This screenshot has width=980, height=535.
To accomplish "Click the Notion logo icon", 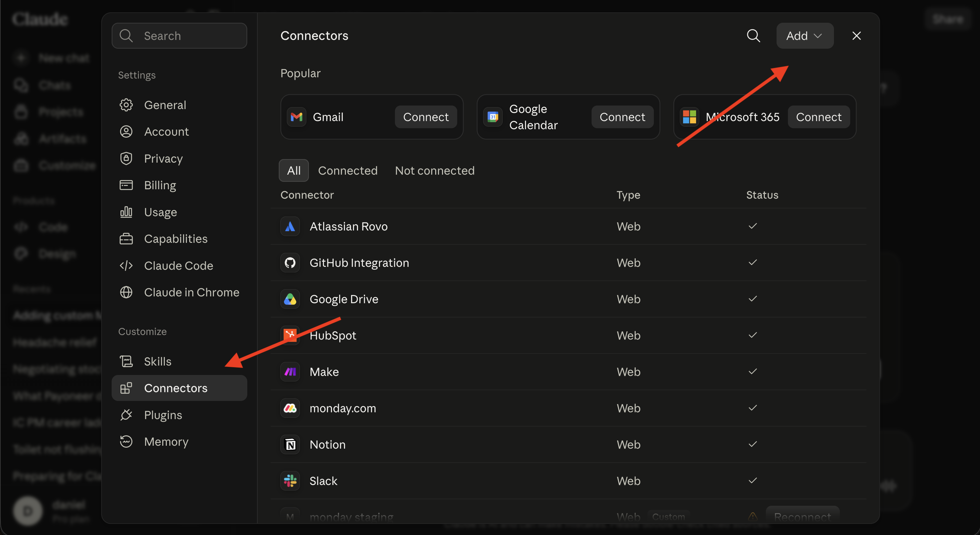I will (290, 444).
